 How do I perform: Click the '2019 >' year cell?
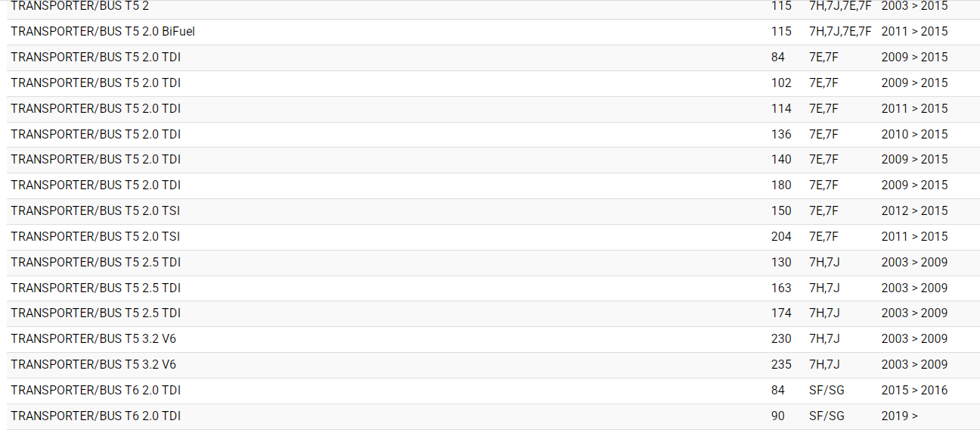coord(899,416)
